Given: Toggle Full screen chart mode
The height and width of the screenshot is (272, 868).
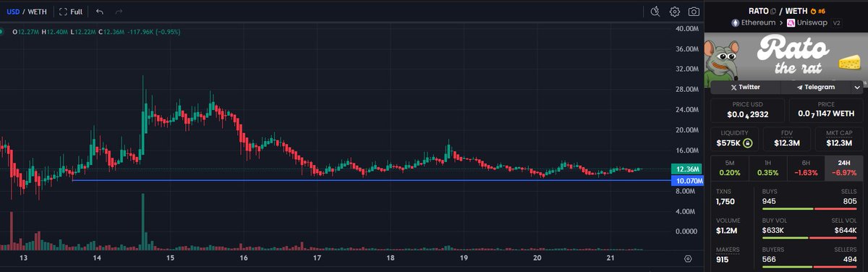Looking at the screenshot, I should [70, 12].
